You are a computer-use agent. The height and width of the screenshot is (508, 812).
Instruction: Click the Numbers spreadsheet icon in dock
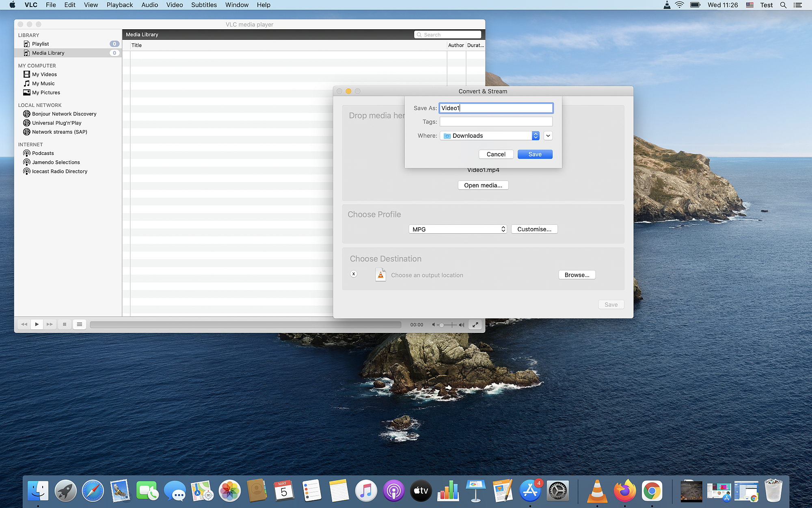447,491
